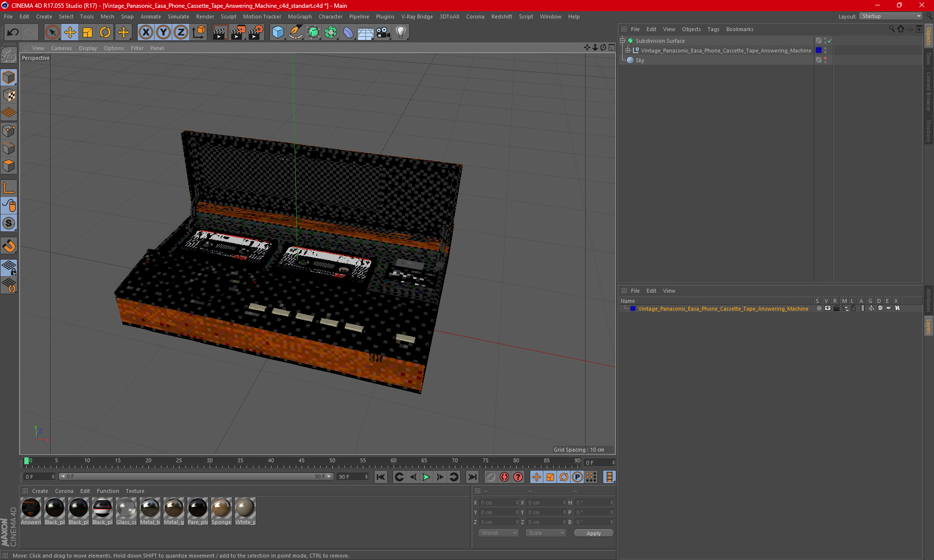Screen dimensions: 934x560
Task: Open the Array modeling objects icon
Action: point(331,33)
